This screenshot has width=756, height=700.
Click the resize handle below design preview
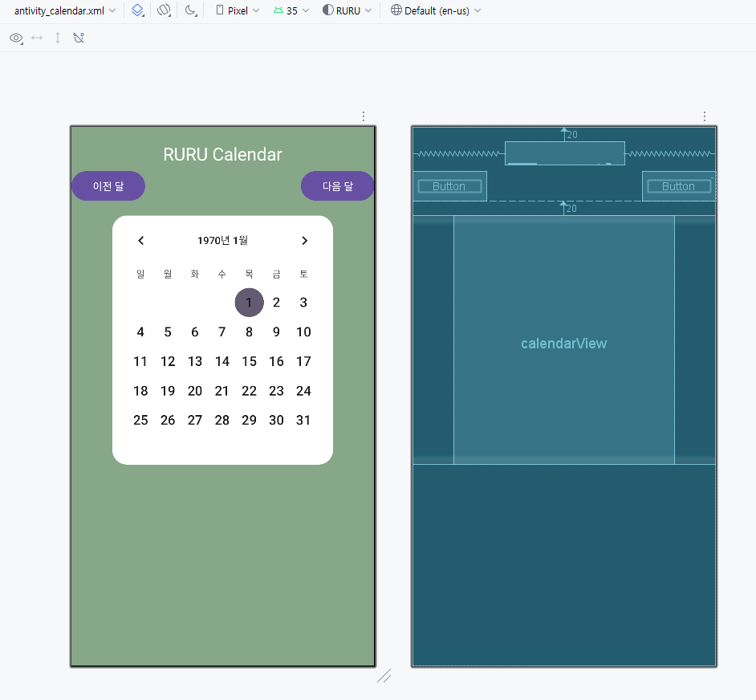point(384,676)
